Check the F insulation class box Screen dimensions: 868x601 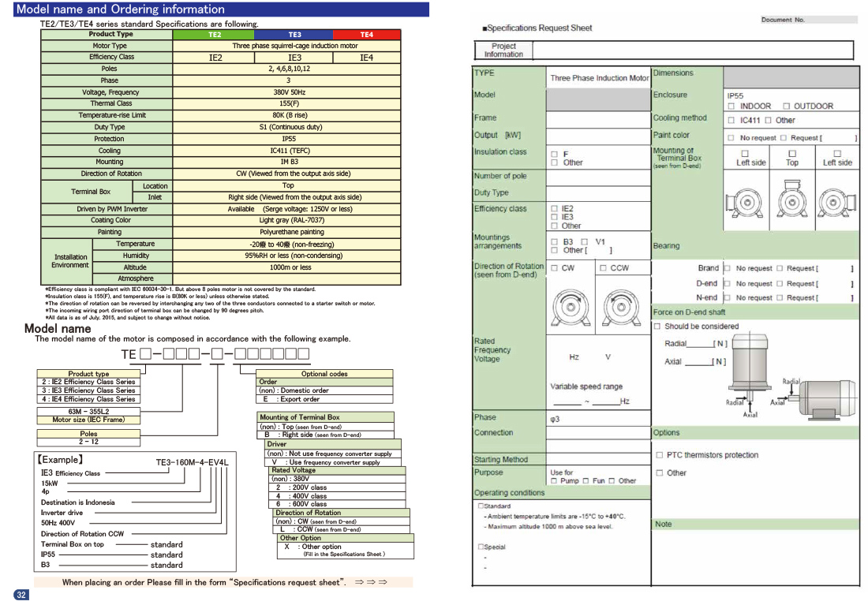click(555, 155)
